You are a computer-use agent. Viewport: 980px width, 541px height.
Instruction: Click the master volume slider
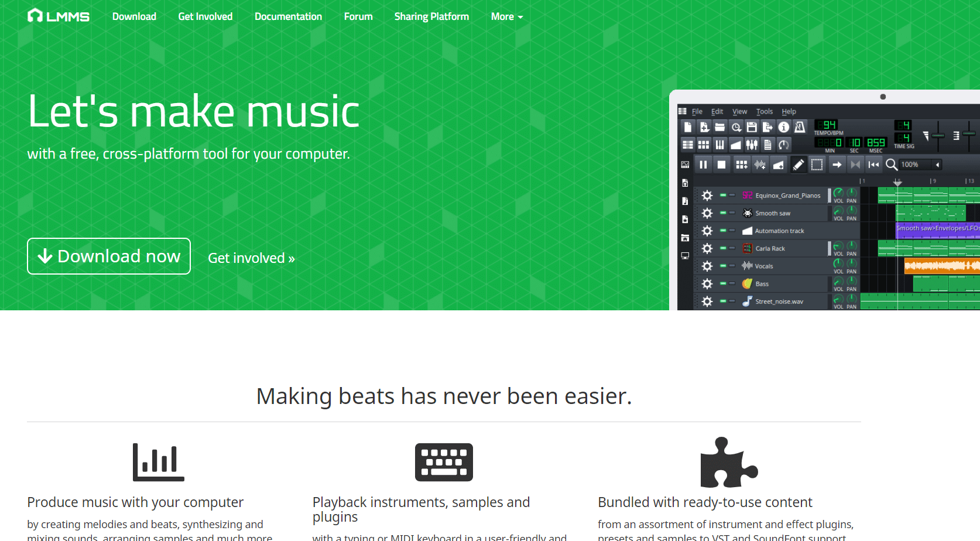click(x=938, y=135)
